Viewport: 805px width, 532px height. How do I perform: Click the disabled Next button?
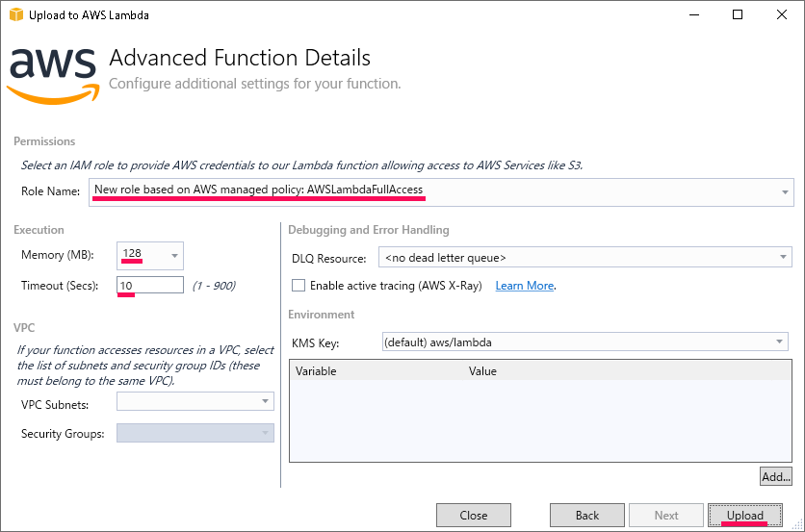tap(666, 515)
